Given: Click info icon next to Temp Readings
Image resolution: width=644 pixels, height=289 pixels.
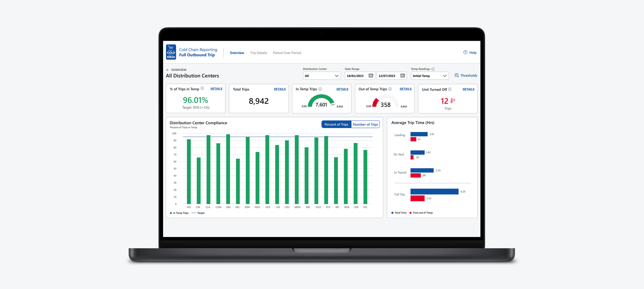Looking at the screenshot, I should point(433,69).
